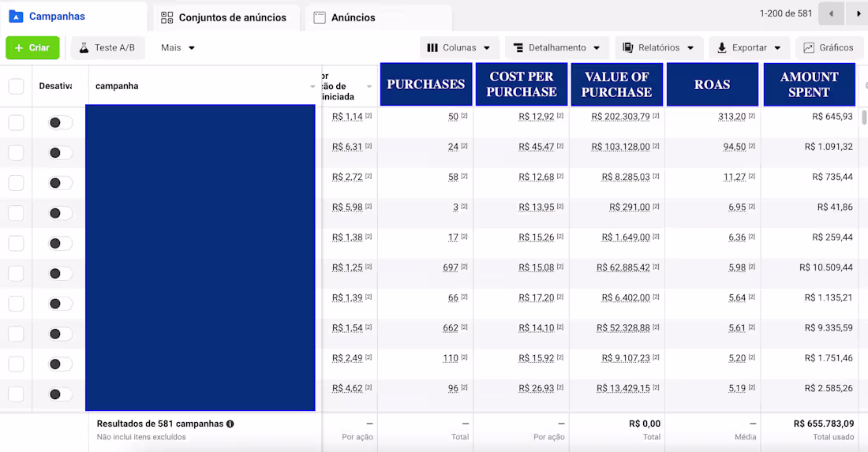
Task: Click the Anúncios tab square icon
Action: [320, 17]
